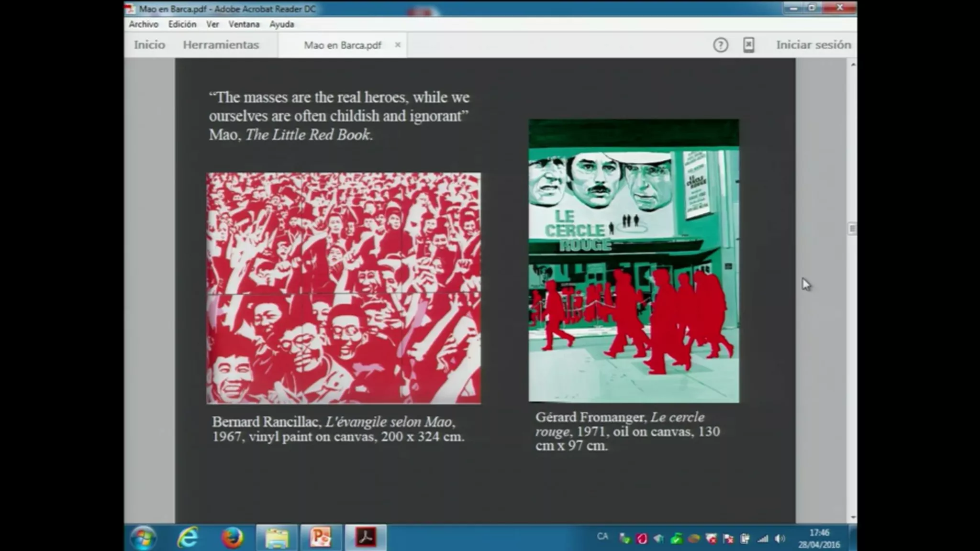Image resolution: width=980 pixels, height=551 pixels.
Task: Click the caption 'Gérard Fromanger, Le cercle rouge'
Action: [627, 431]
